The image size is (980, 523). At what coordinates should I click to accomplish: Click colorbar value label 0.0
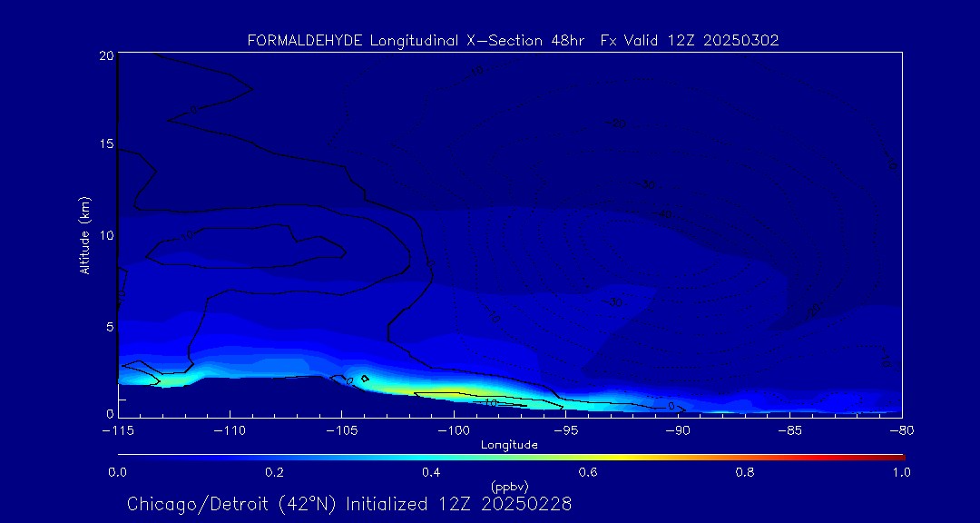(x=117, y=472)
